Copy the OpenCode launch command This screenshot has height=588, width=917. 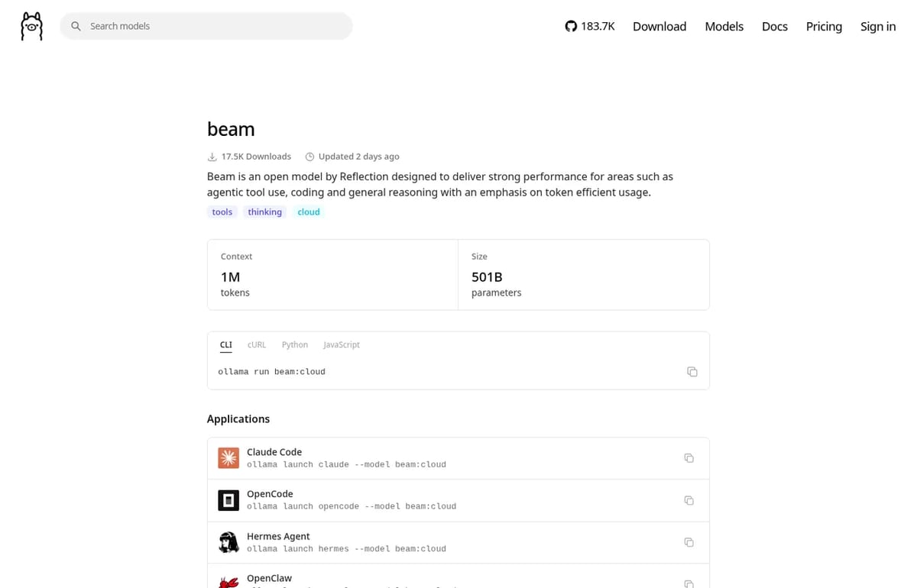[x=689, y=500]
